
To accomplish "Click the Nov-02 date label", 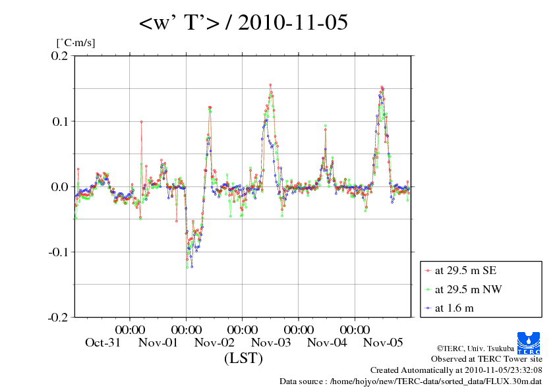I will click(214, 343).
